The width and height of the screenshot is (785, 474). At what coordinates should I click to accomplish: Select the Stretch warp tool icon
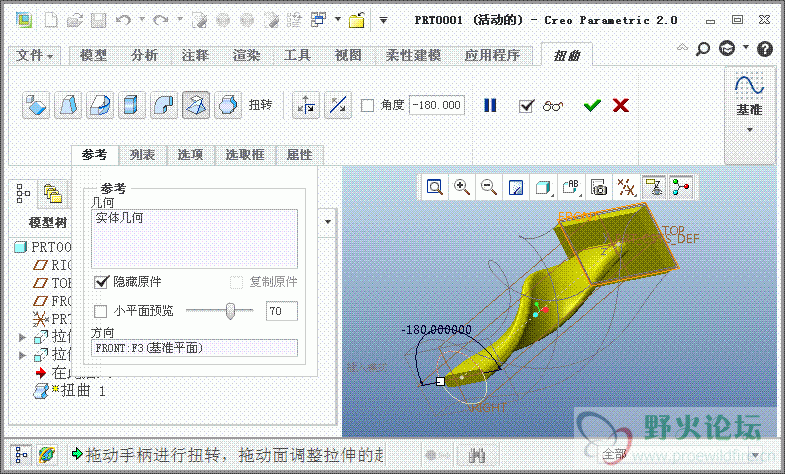pos(132,105)
